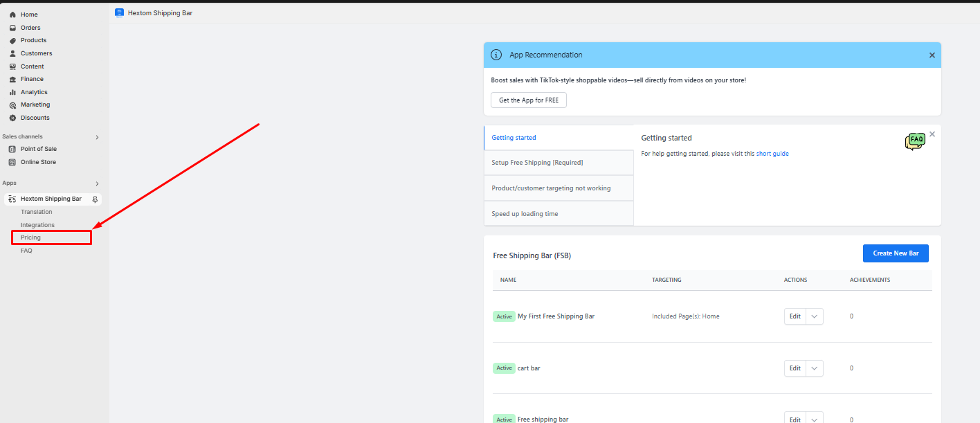Viewport: 980px width, 423px height.
Task: Open the short guide link
Action: click(x=772, y=154)
